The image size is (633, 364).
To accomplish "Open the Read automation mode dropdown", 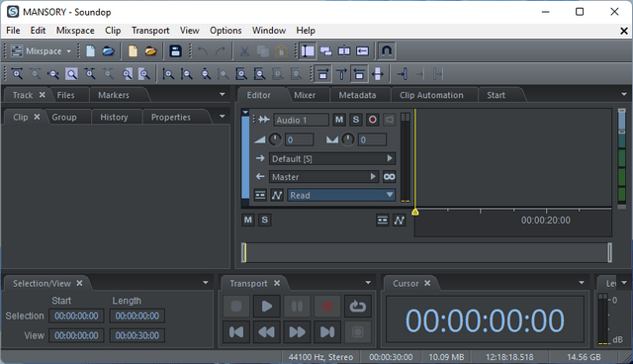I will tap(341, 195).
